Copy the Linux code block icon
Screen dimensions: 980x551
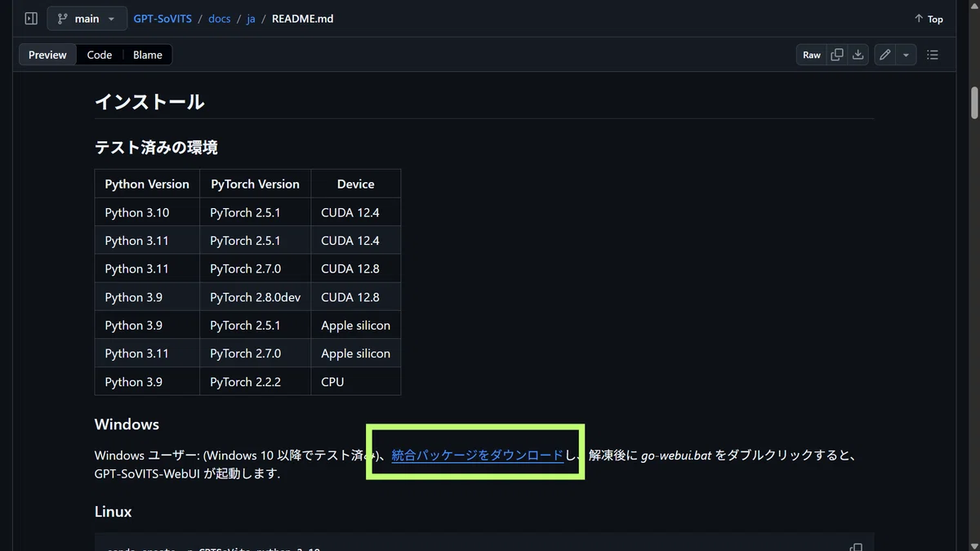(856, 548)
